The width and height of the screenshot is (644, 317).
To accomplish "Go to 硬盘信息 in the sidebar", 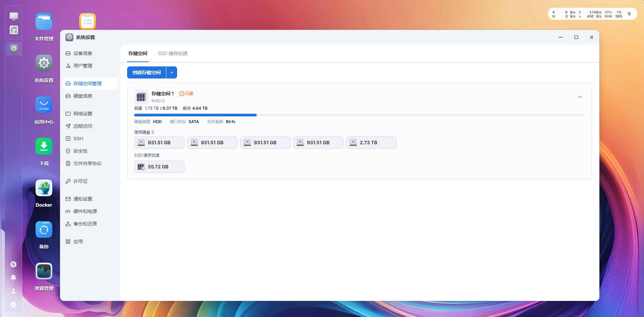I will (90, 96).
